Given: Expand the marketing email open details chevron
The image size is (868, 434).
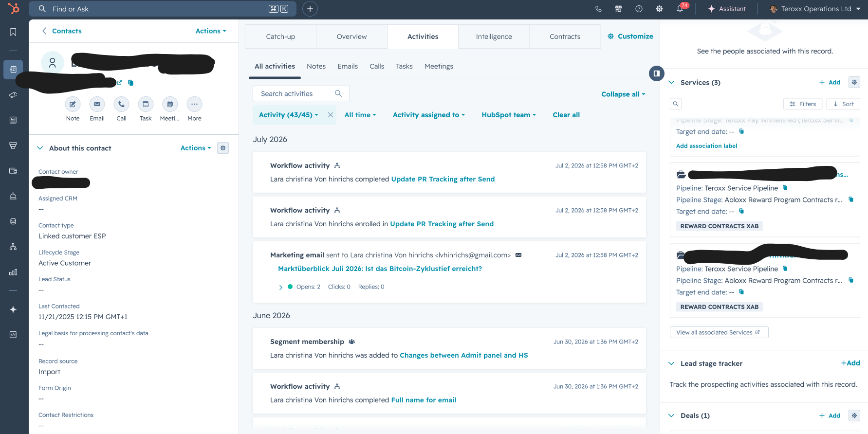Looking at the screenshot, I should tap(281, 287).
